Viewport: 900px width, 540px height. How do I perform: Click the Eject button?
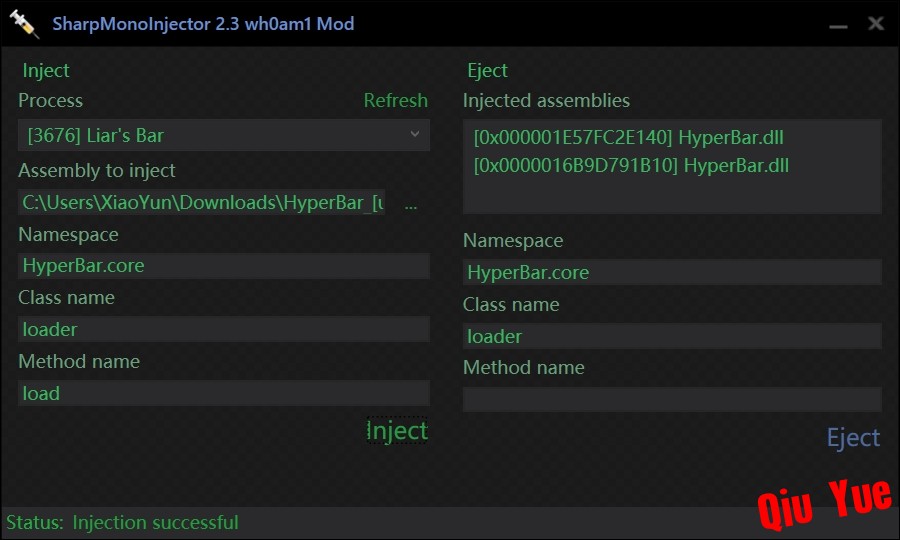point(853,438)
